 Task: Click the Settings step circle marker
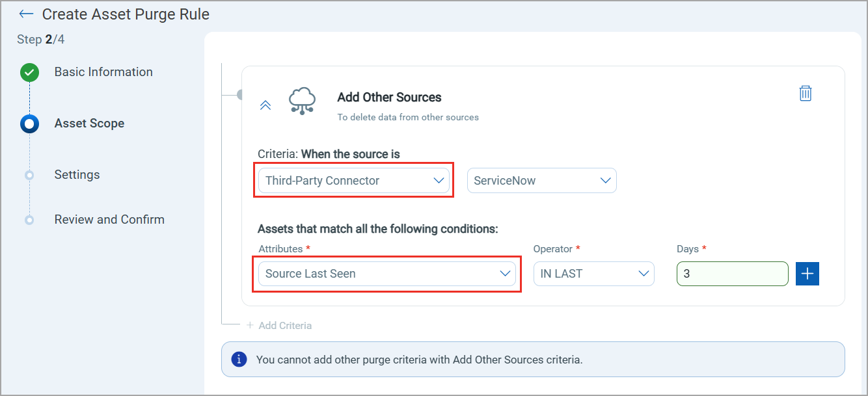(29, 175)
